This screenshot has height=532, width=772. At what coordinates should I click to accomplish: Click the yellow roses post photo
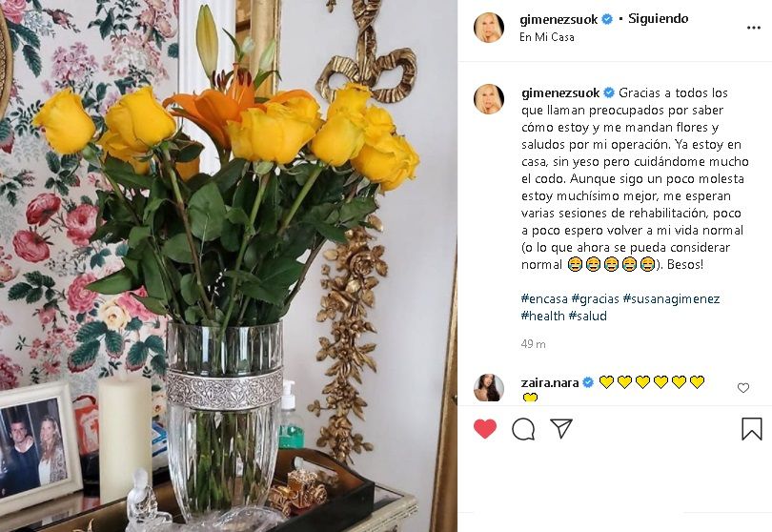(x=229, y=266)
